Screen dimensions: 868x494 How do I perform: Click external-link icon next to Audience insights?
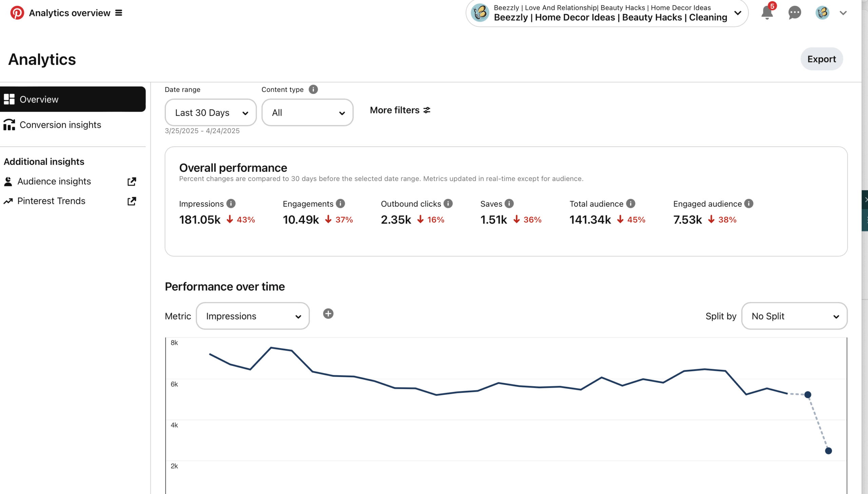pos(132,182)
